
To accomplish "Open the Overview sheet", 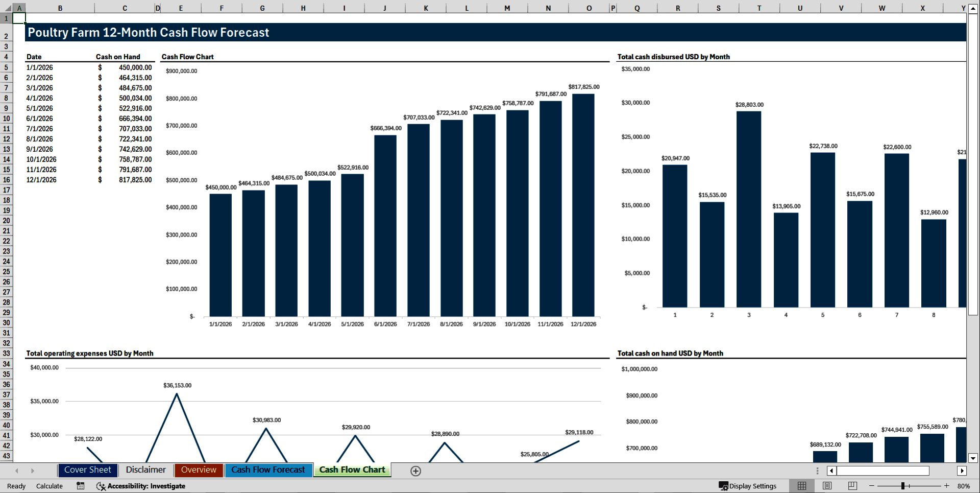I will [x=199, y=469].
